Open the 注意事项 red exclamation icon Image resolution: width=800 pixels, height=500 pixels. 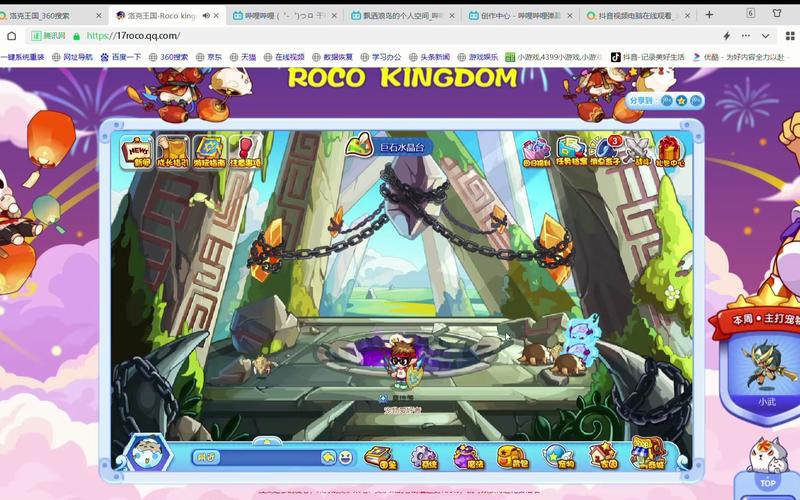[245, 152]
